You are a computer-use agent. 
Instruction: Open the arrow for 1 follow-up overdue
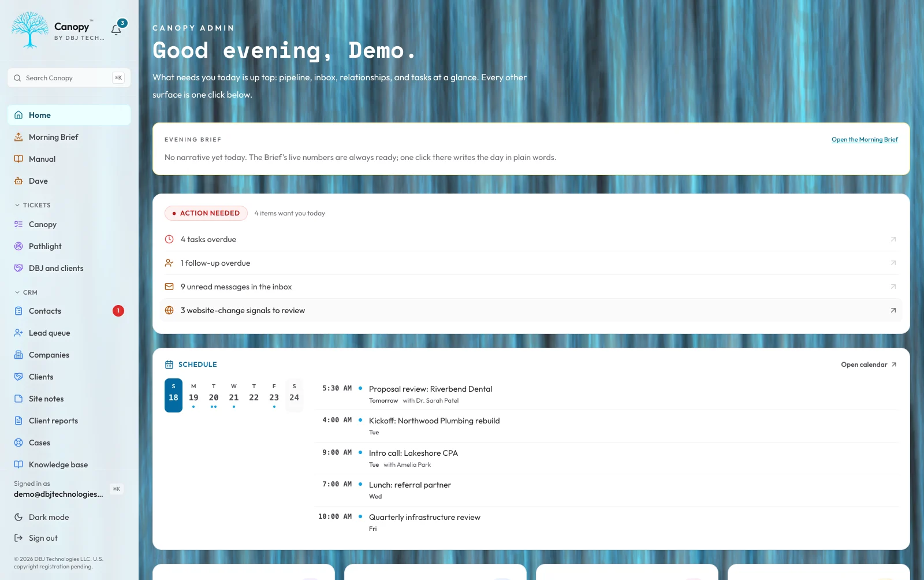893,263
